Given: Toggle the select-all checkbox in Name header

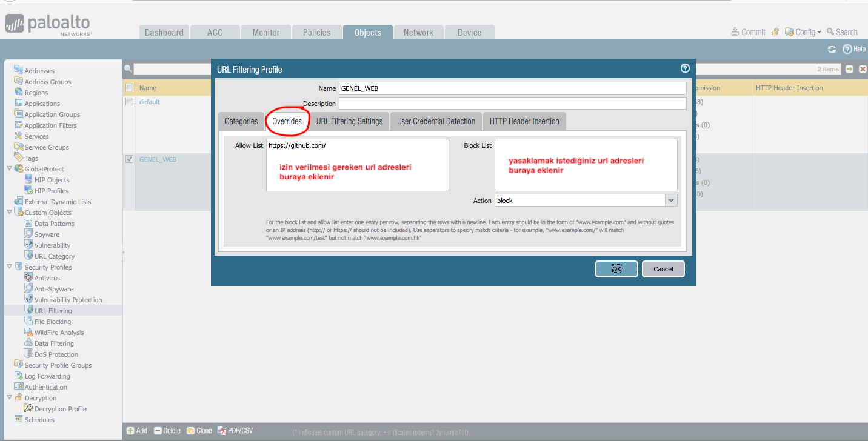Looking at the screenshot, I should (x=129, y=88).
